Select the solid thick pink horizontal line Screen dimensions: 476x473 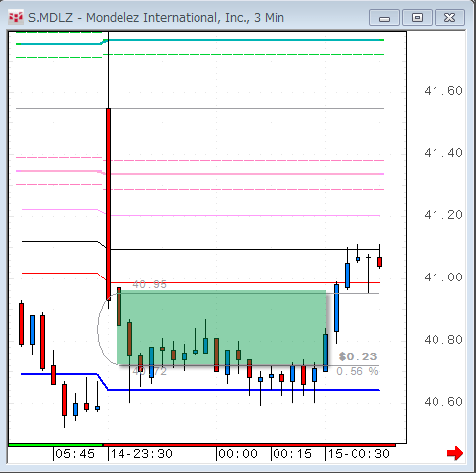(244, 174)
